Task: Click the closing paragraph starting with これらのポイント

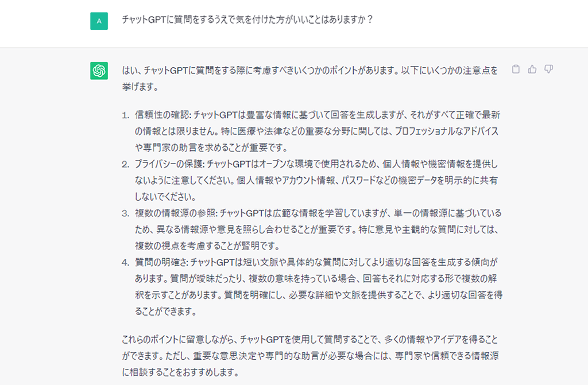Action: point(310,339)
